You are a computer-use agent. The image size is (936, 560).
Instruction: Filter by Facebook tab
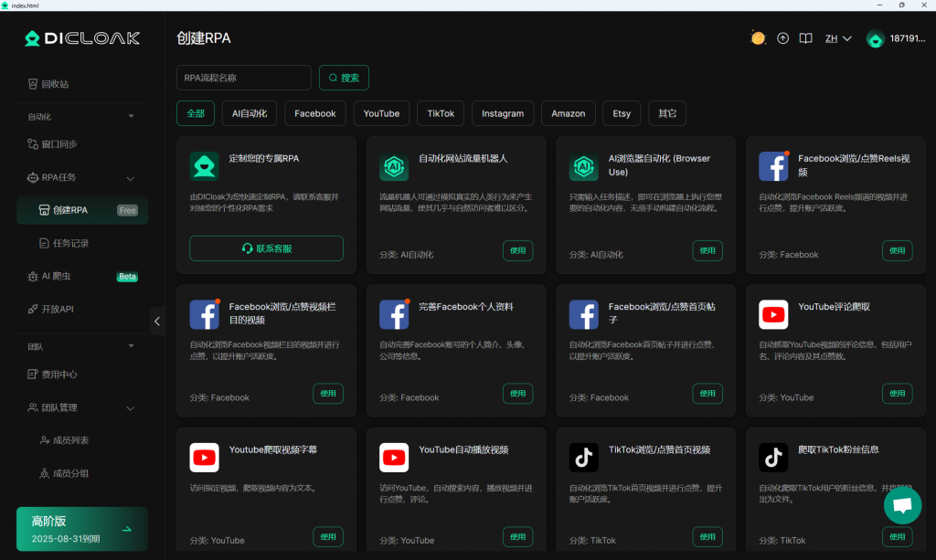pyautogui.click(x=315, y=113)
